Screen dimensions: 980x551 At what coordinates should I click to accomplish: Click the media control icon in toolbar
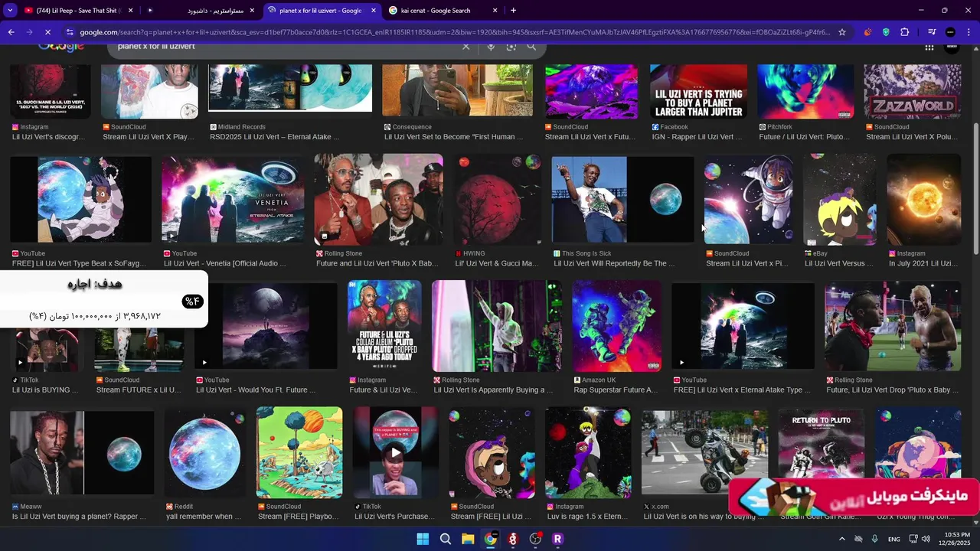(x=932, y=32)
